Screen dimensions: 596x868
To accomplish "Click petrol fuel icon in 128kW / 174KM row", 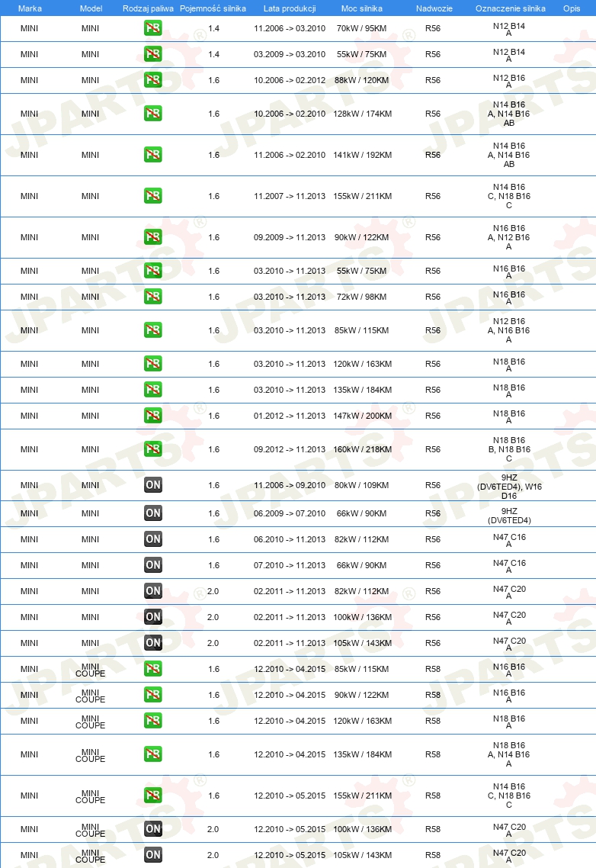I will tap(152, 114).
